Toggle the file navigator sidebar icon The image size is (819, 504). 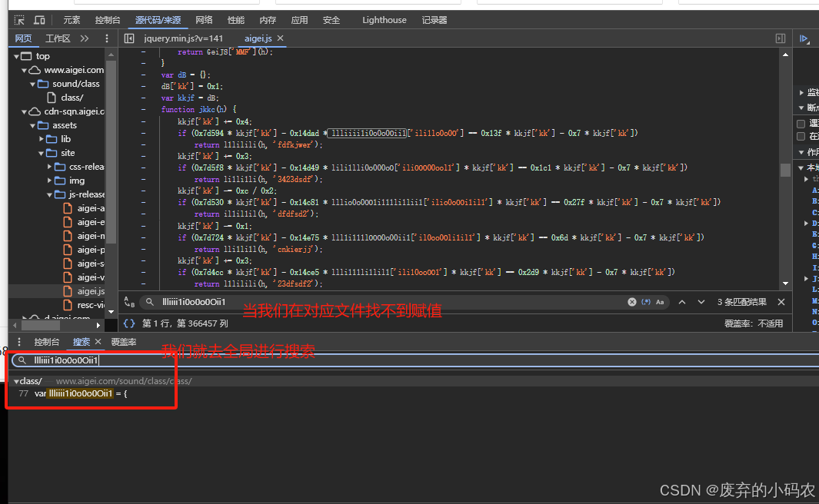[x=129, y=38]
